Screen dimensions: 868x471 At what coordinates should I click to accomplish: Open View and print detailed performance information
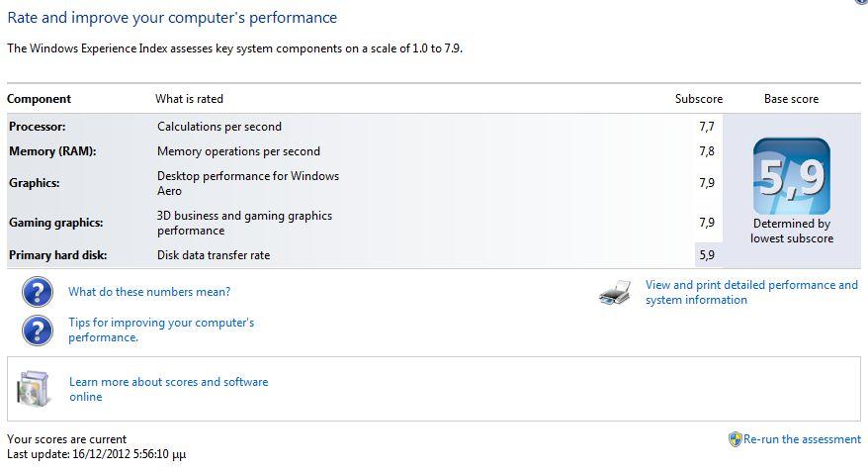click(x=751, y=292)
